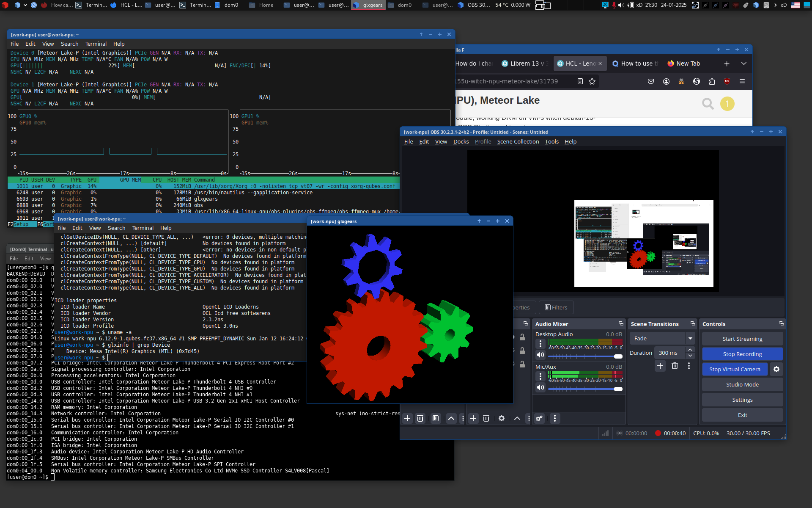Viewport: 812px width, 508px height.
Task: Open uBlock Origin shield icon
Action: 727,81
